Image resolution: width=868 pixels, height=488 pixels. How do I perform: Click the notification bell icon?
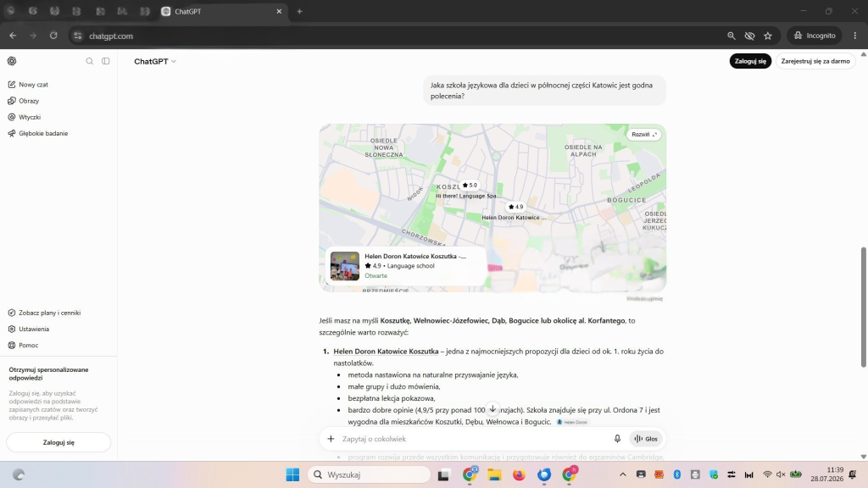853,474
